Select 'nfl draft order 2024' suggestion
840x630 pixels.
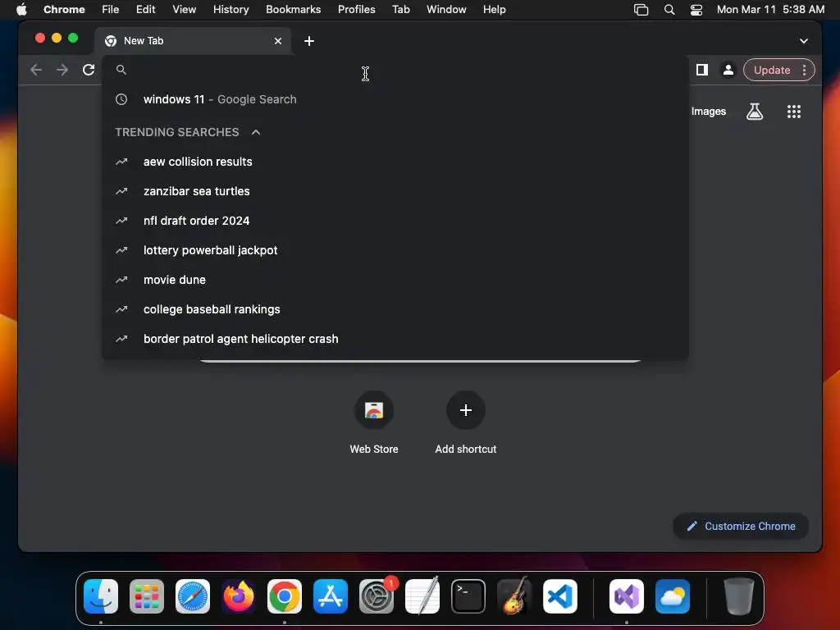coord(395,221)
